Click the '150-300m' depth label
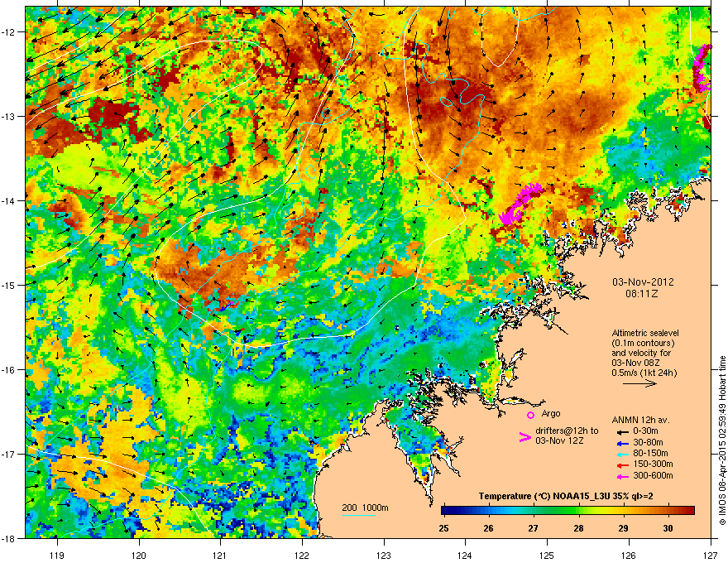This screenshot has width=728, height=563. pyautogui.click(x=653, y=464)
